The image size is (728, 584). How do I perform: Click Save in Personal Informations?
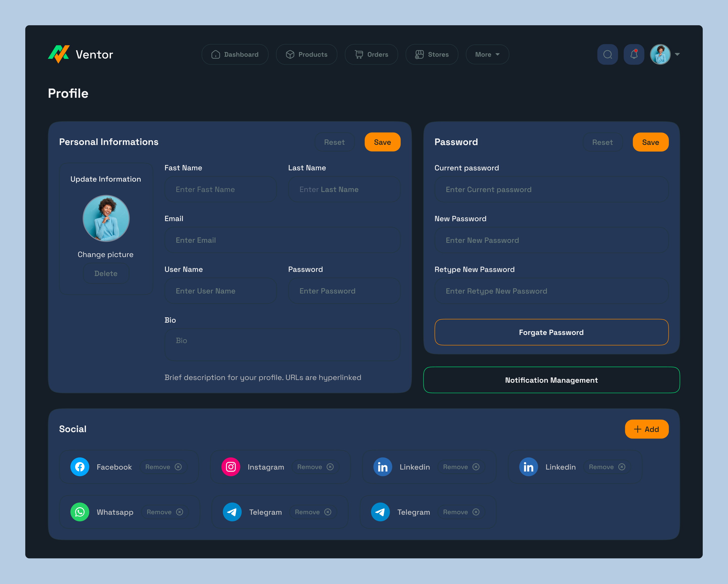(382, 142)
